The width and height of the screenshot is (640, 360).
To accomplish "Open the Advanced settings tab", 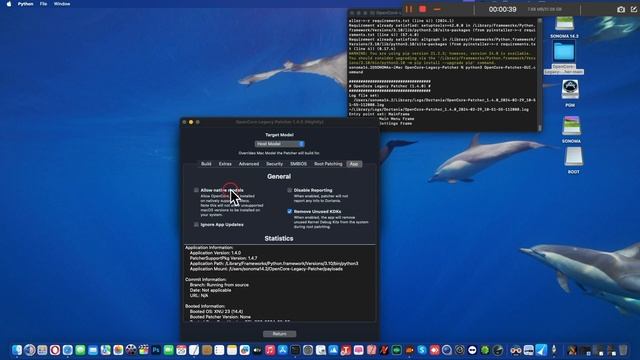I will point(249,164).
